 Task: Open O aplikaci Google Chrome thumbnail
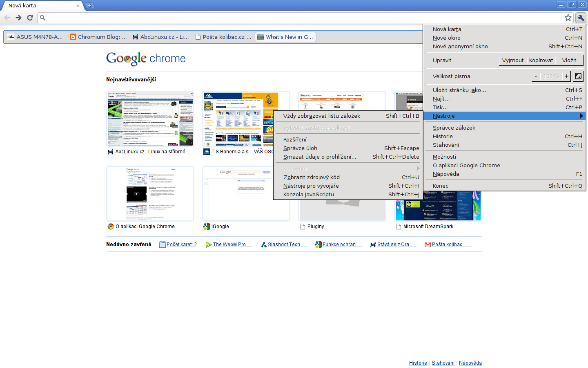(150, 194)
